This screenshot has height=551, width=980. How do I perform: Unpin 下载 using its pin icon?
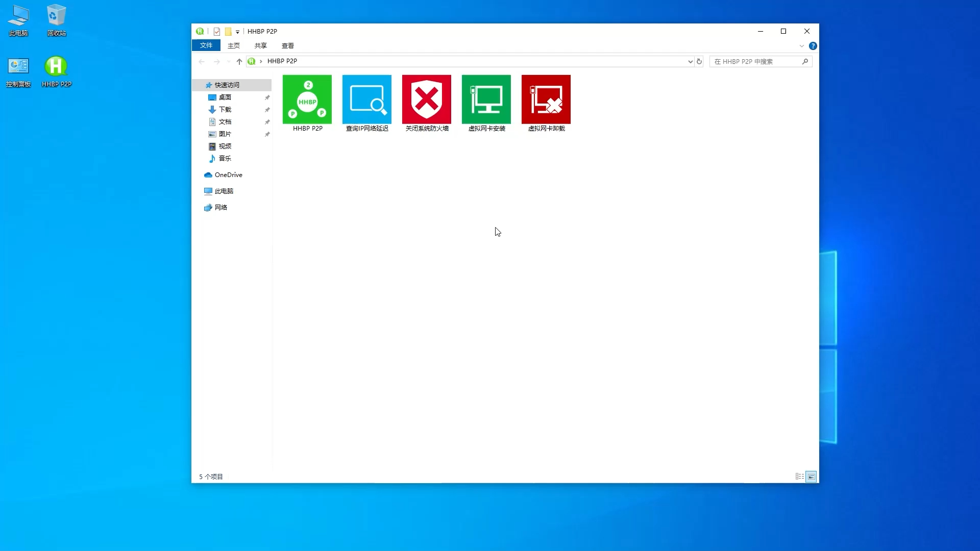pos(267,110)
